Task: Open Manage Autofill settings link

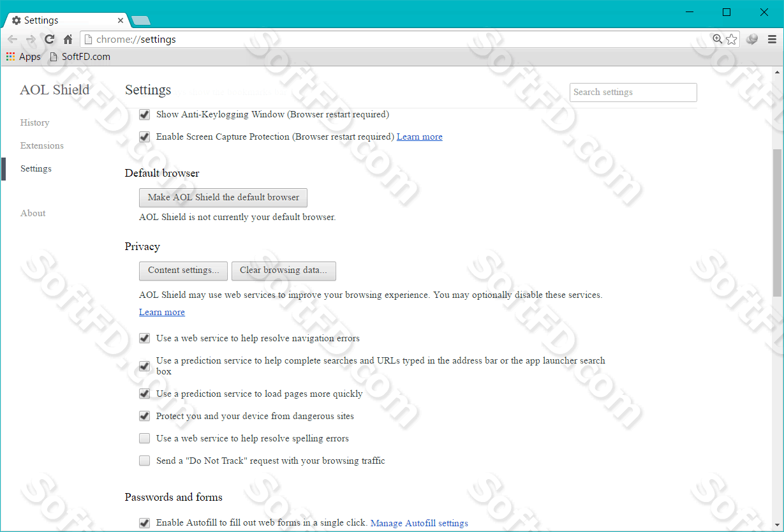Action: tap(419, 524)
